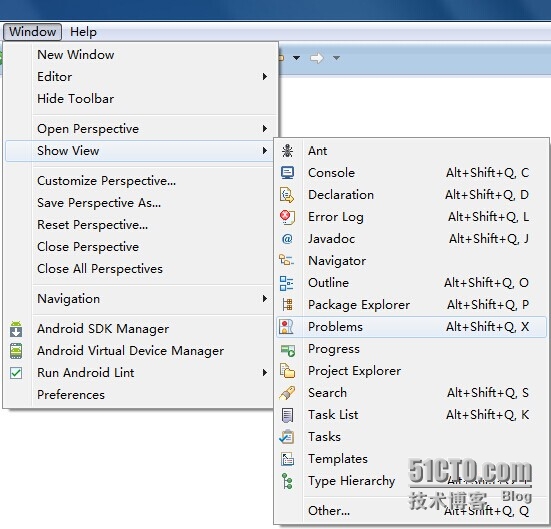Click the Error Log red icon
This screenshot has height=529, width=551.
287,217
